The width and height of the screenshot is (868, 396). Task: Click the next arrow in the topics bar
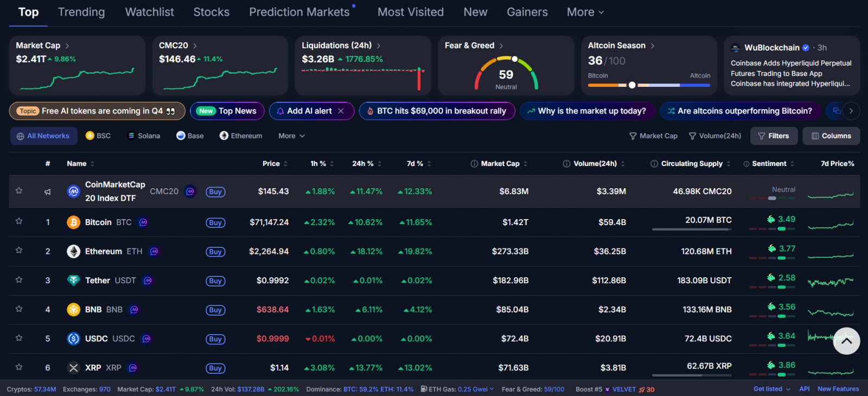pos(851,111)
